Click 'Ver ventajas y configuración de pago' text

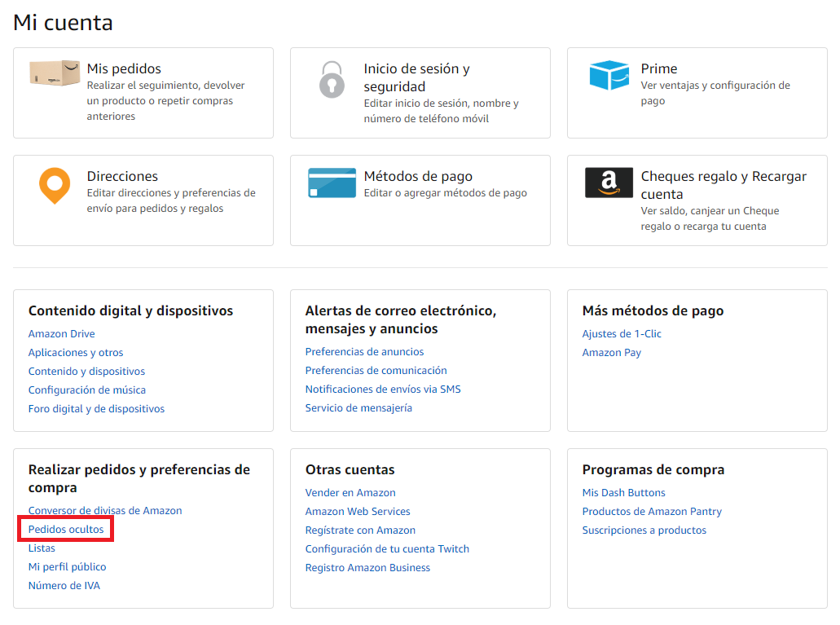point(715,93)
